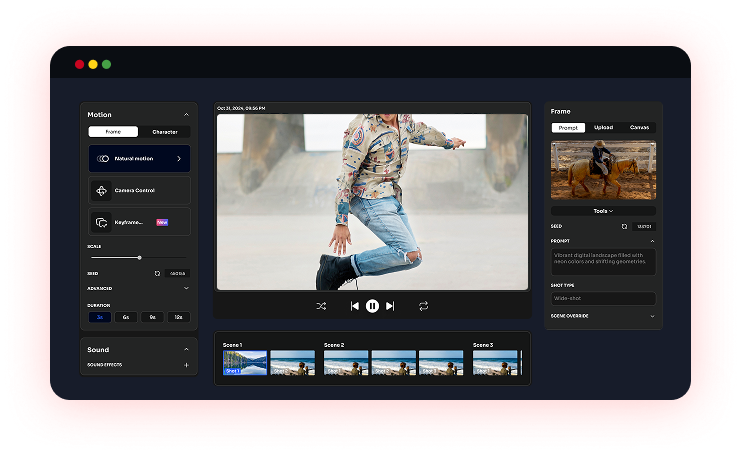Screen dimensions: 741x454
Task: Toggle the loop repeat icon
Action: [423, 306]
